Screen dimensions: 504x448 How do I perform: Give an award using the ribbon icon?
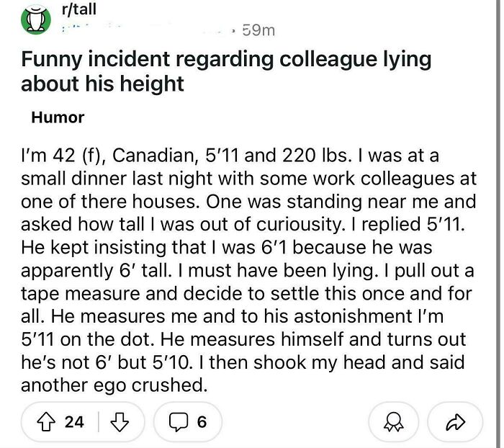pyautogui.click(x=392, y=423)
